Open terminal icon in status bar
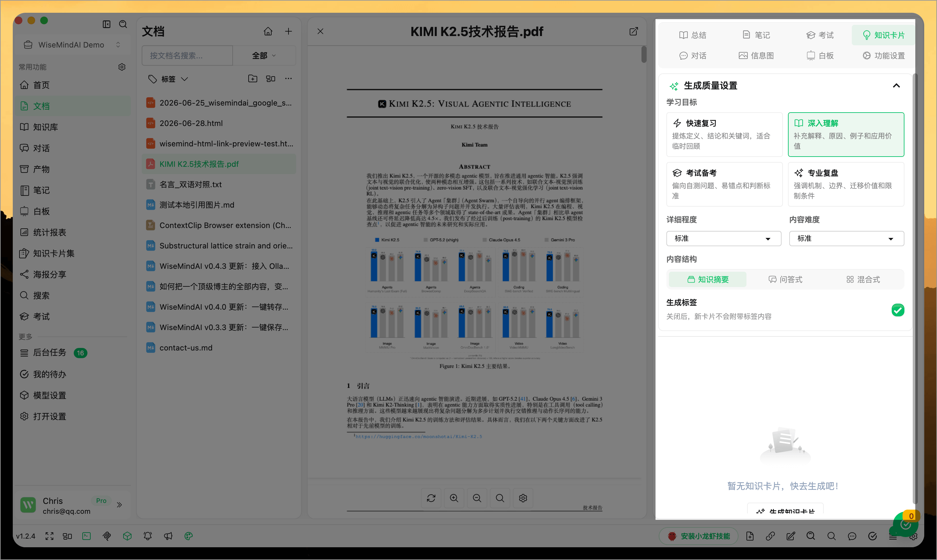 [x=86, y=536]
